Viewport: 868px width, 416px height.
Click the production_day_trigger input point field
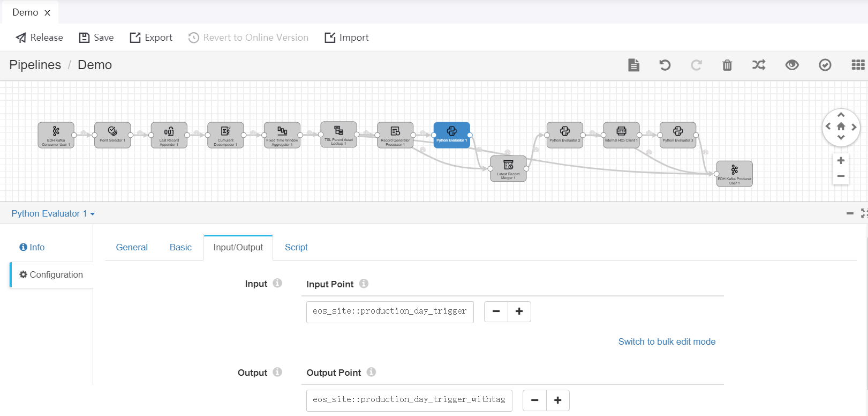point(390,312)
